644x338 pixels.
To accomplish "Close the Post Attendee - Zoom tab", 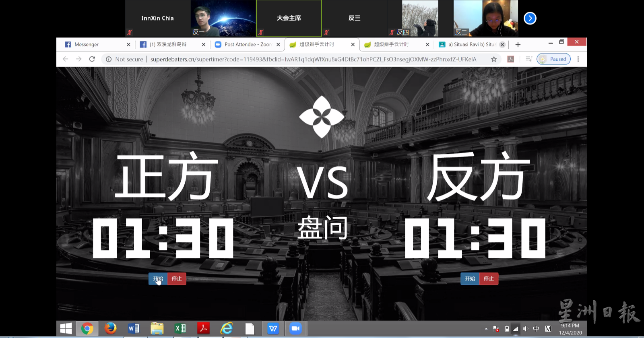I will [x=278, y=45].
